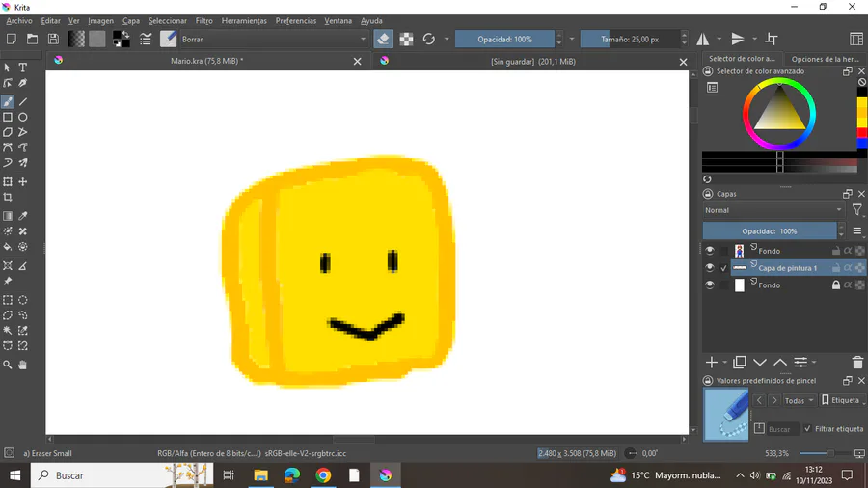Hide the bottom Fondo layer
This screenshot has width=868, height=488.
[710, 285]
